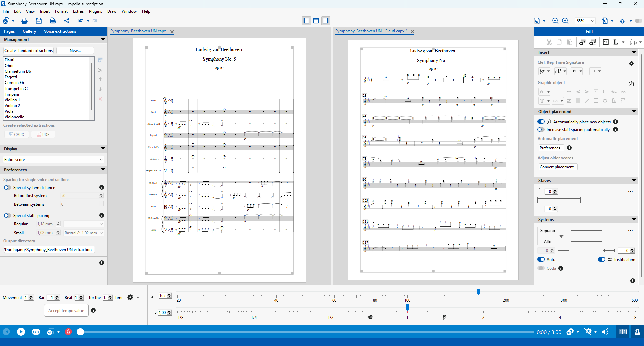Open the graphic object gallery icon
644x346 pixels.
631,84
